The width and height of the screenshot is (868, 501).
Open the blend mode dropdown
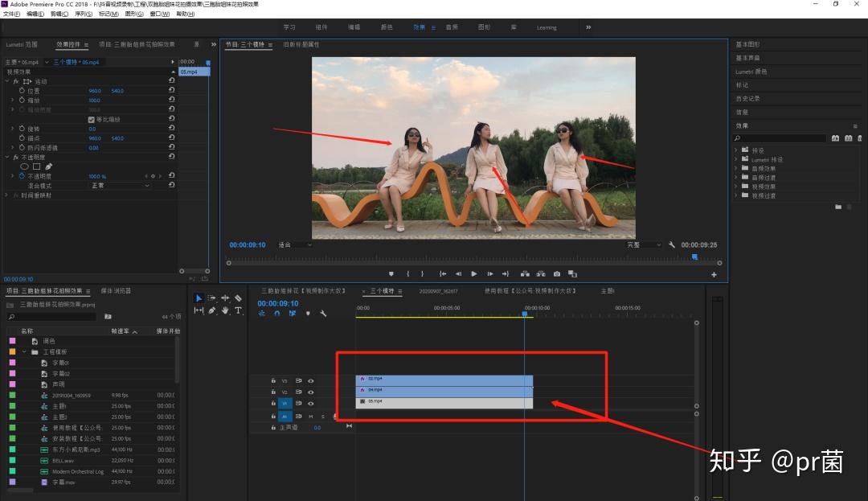point(120,186)
